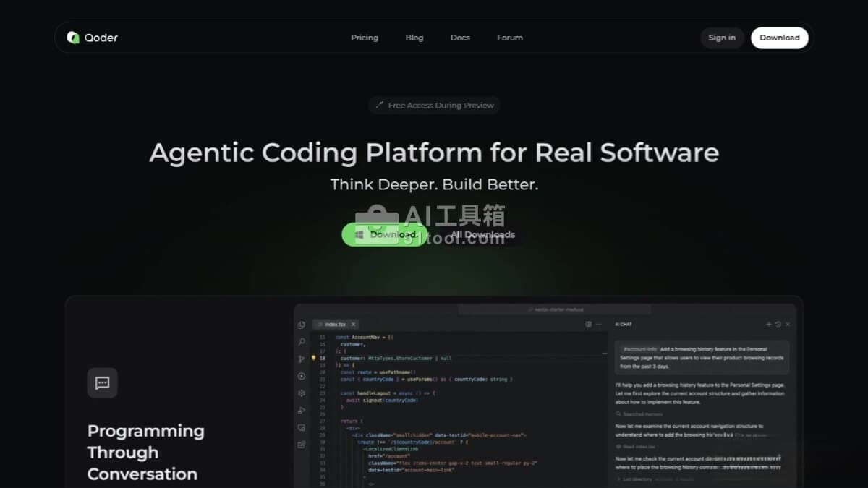This screenshot has height=488, width=868.
Task: Select the index.tsx tab
Action: click(x=334, y=325)
